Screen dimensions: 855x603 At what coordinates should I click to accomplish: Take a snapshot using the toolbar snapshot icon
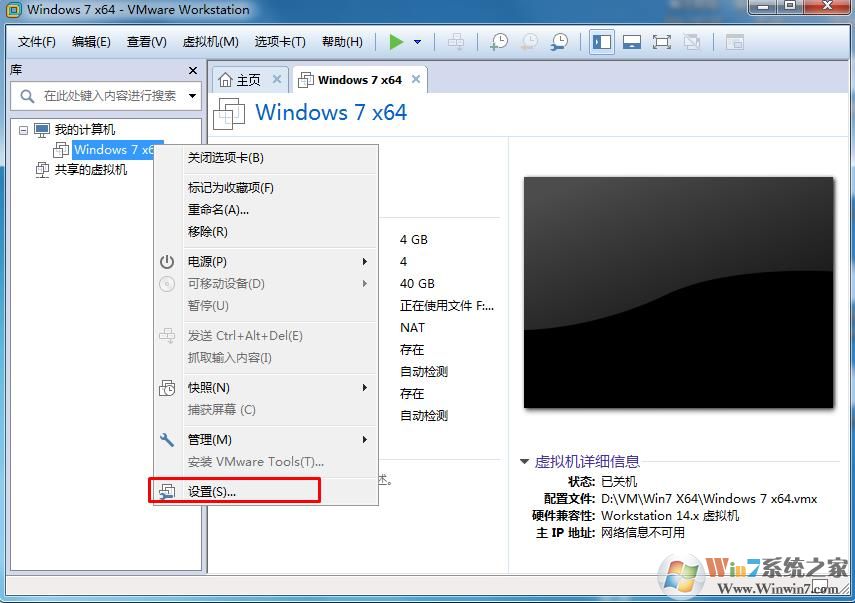click(498, 42)
